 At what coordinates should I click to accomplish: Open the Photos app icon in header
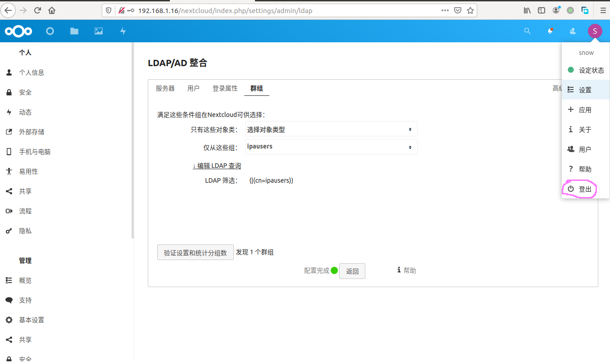pos(99,31)
